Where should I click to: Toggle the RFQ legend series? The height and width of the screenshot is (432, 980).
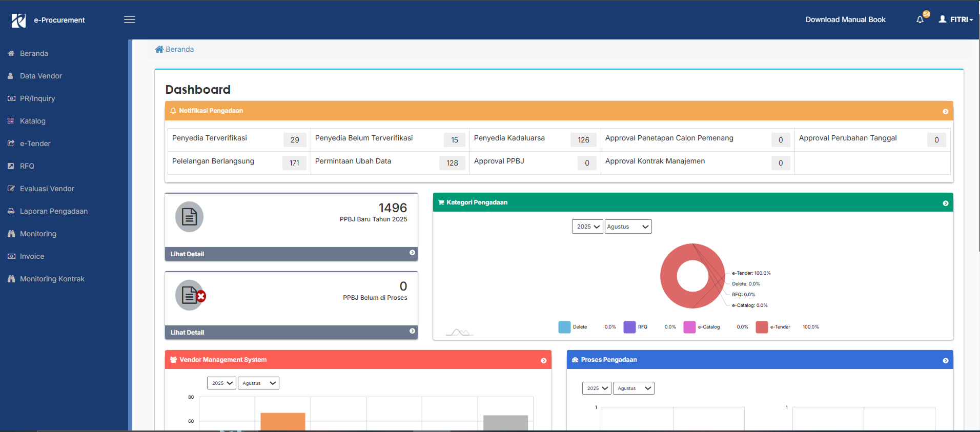click(629, 327)
